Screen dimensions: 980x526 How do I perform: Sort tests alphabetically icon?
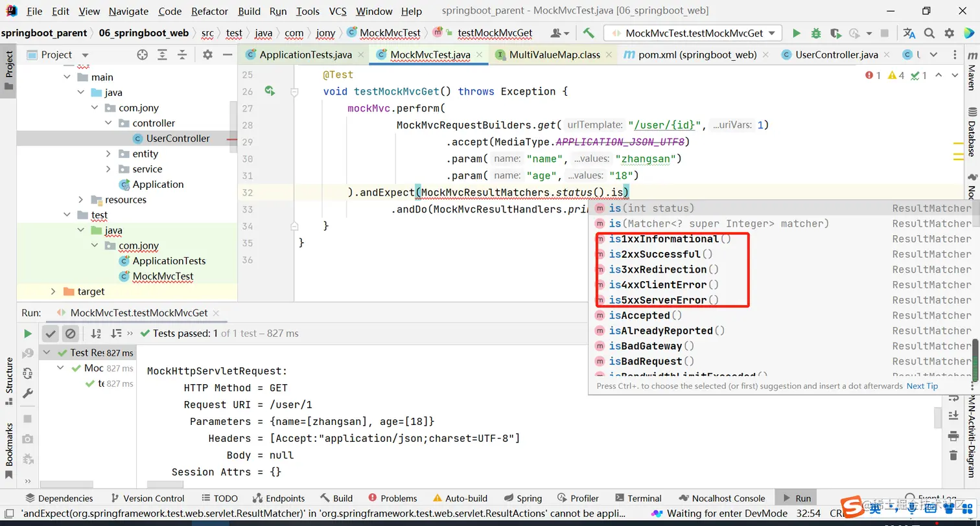(x=96, y=334)
